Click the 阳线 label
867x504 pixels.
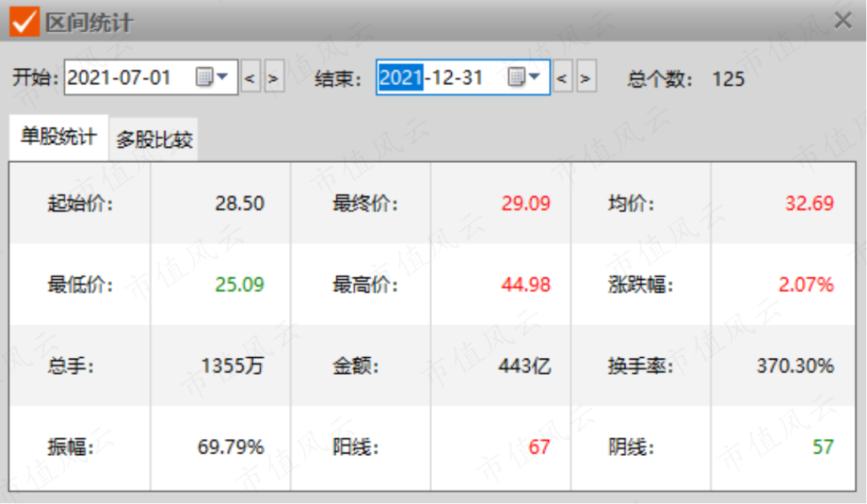[x=356, y=446]
